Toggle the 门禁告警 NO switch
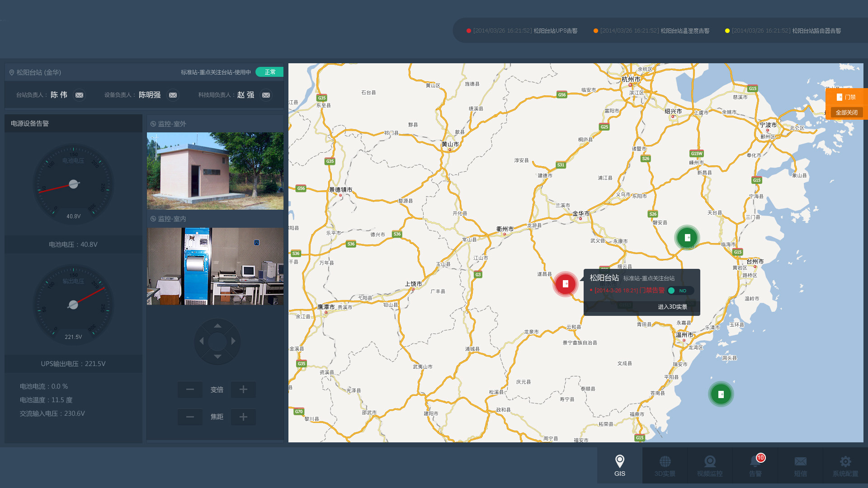 click(680, 291)
